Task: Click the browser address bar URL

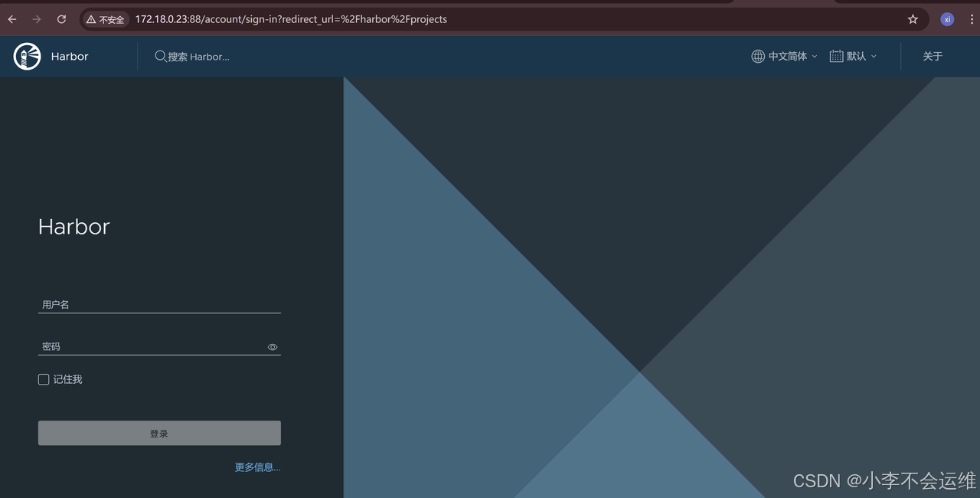Action: pyautogui.click(x=291, y=19)
